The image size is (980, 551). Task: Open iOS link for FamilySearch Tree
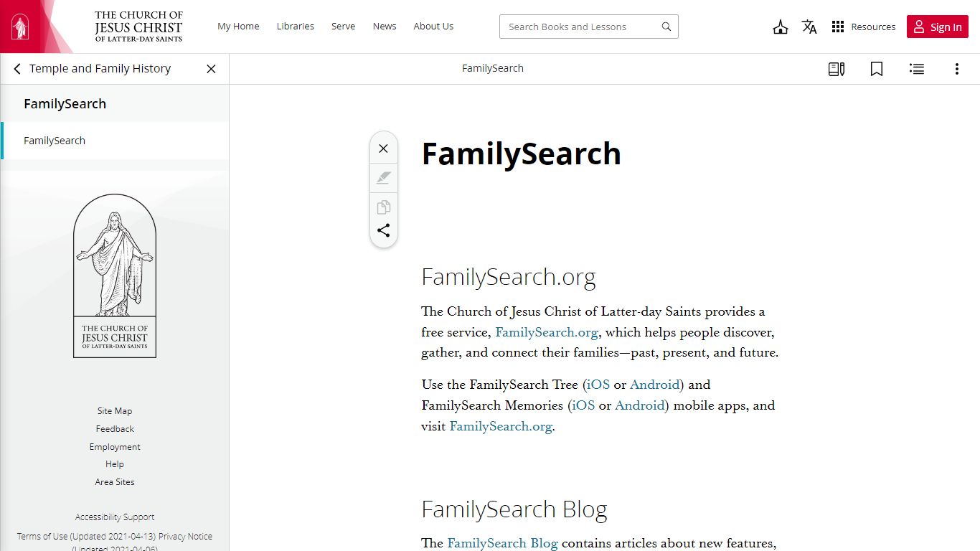[x=598, y=385]
